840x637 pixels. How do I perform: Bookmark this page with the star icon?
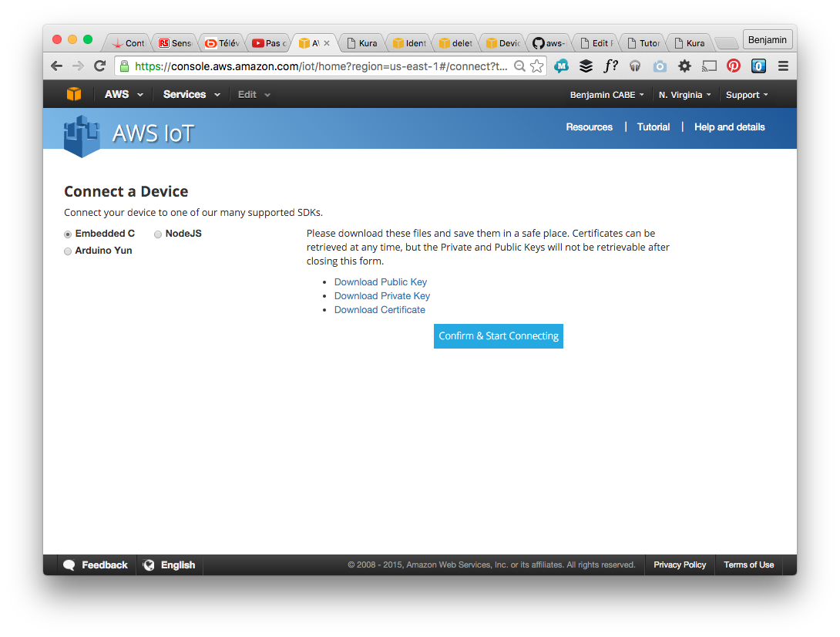tap(537, 66)
